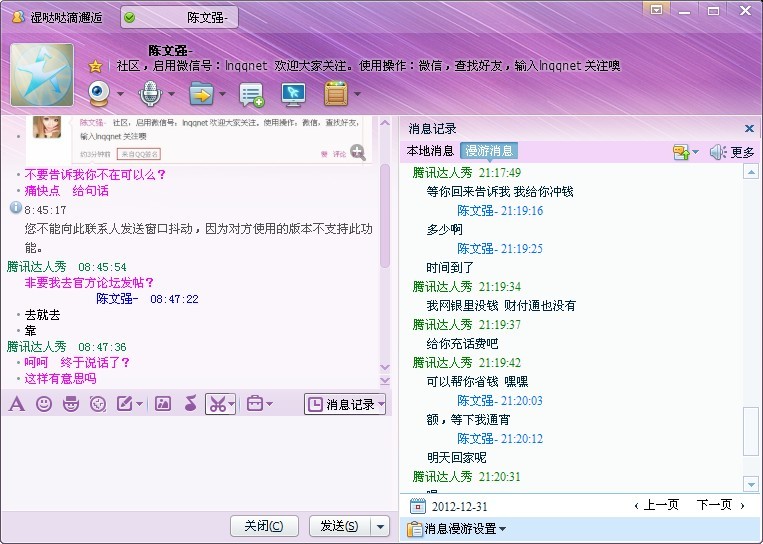The width and height of the screenshot is (763, 544).
Task: Start voice call with microphone icon
Action: coord(150,93)
